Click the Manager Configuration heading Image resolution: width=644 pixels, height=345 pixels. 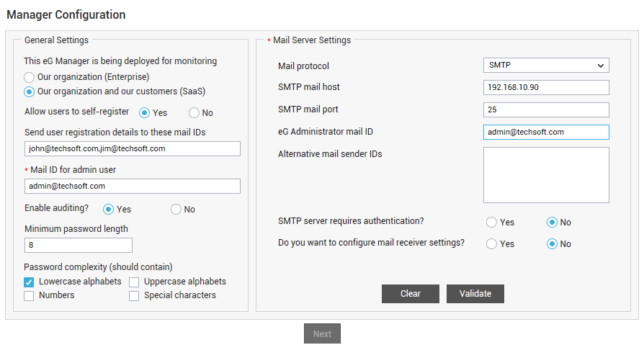click(66, 15)
